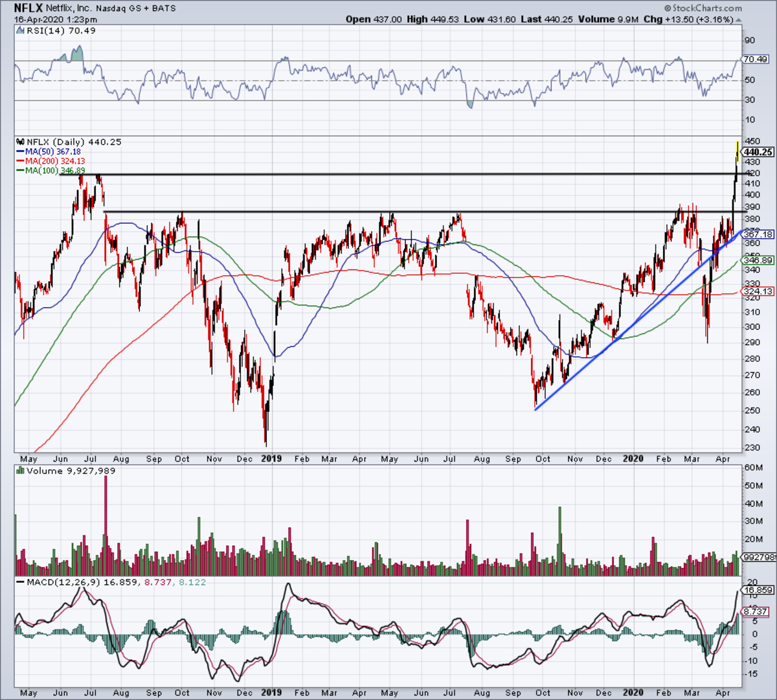
Task: Click the 346.89 moving average price tag
Action: [758, 260]
